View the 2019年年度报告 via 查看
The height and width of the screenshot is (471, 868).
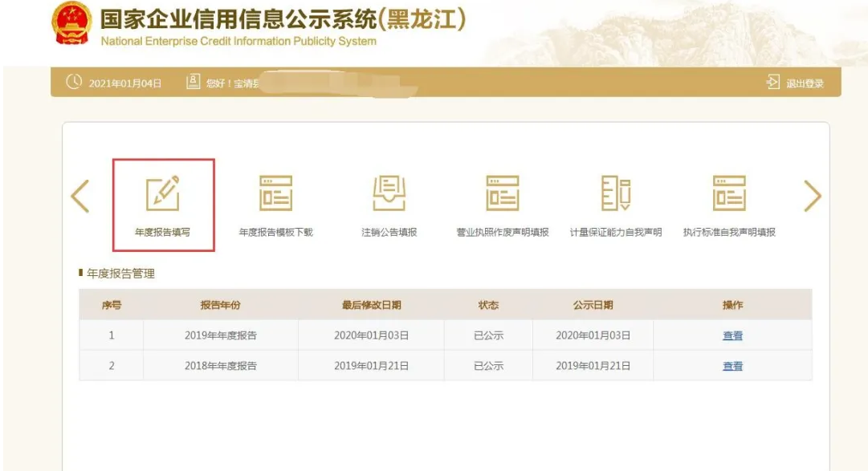click(732, 335)
